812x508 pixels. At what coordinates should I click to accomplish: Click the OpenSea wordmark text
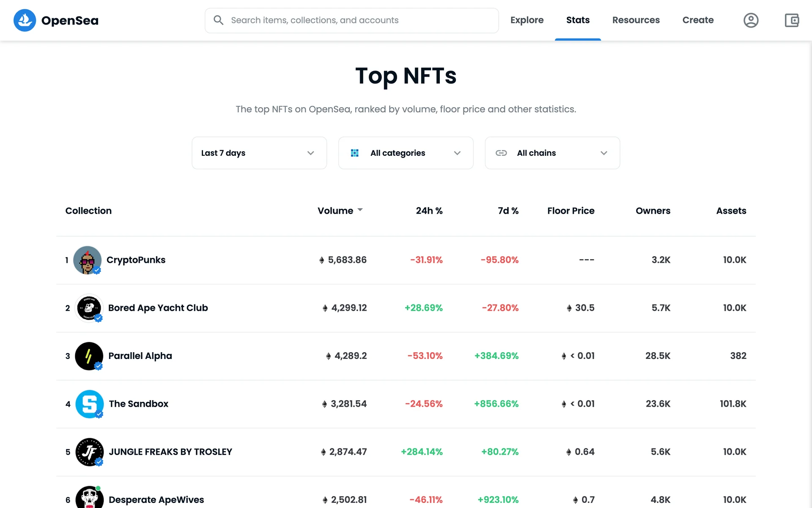tap(70, 20)
